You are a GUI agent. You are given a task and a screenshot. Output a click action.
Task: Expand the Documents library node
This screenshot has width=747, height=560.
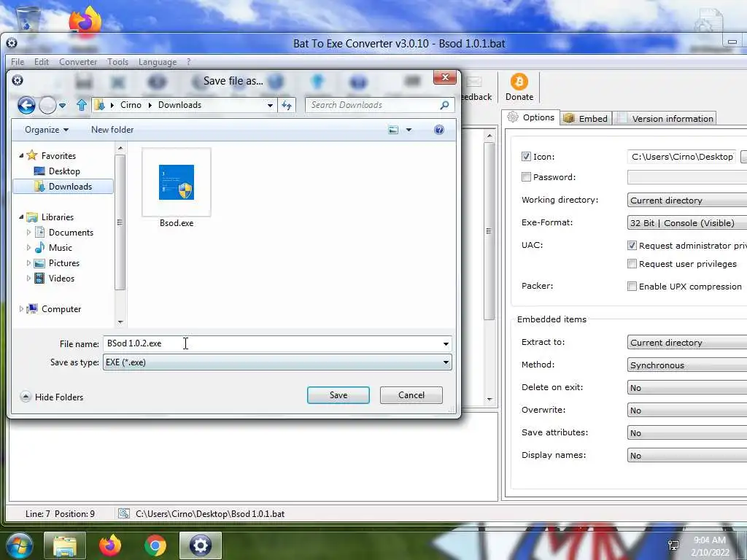[28, 233]
